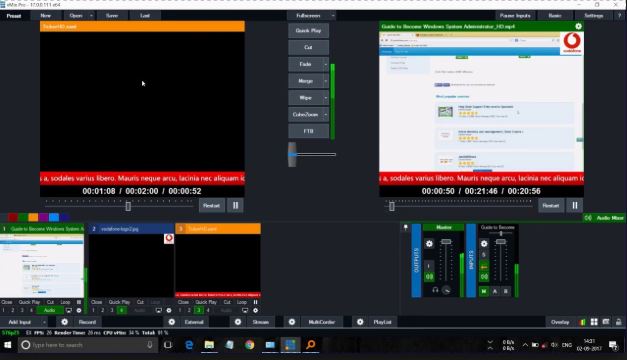Image resolution: width=627 pixels, height=360 pixels.
Task: Expand Wipe transition dropdown arrow
Action: [x=325, y=98]
